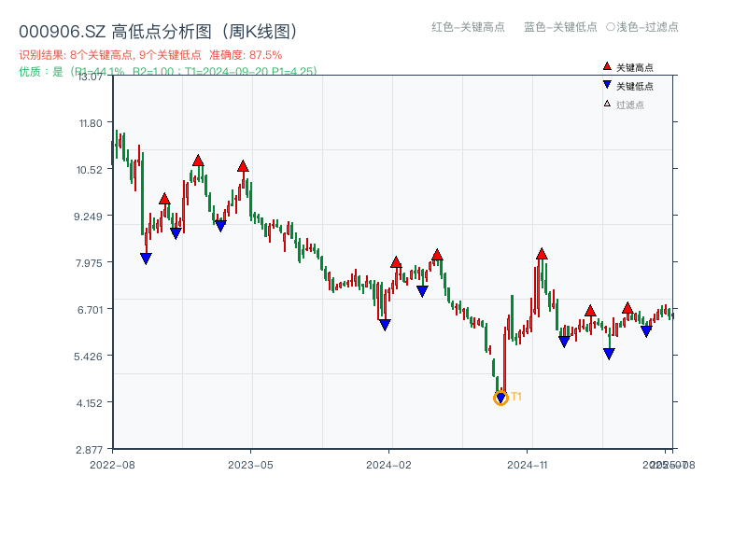Click the 13.07 y-axis price label
Image resolution: width=747 pixels, height=560 pixels.
coord(92,77)
